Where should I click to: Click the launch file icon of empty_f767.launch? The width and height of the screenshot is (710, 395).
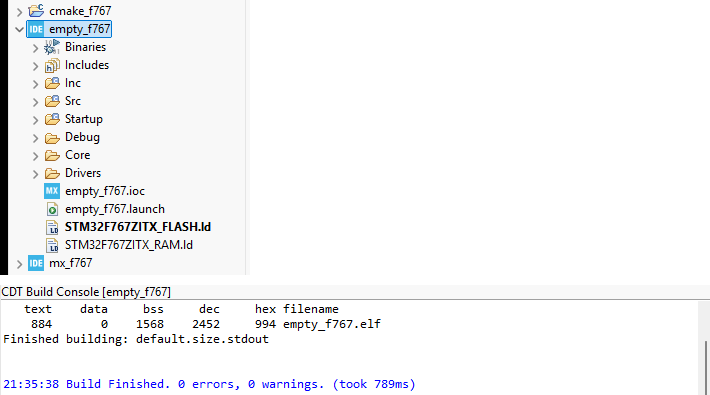pos(52,209)
